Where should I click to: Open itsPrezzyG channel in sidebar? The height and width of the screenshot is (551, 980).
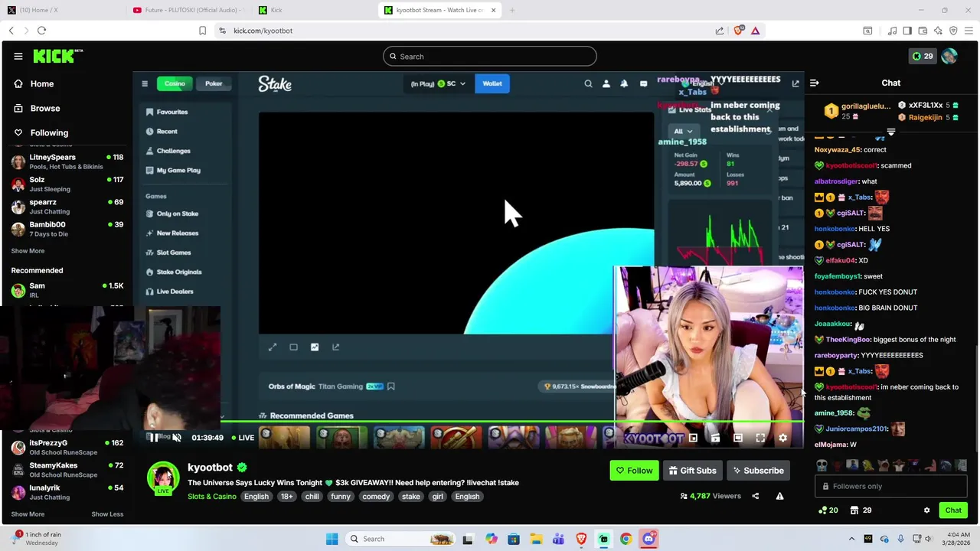[x=67, y=447]
